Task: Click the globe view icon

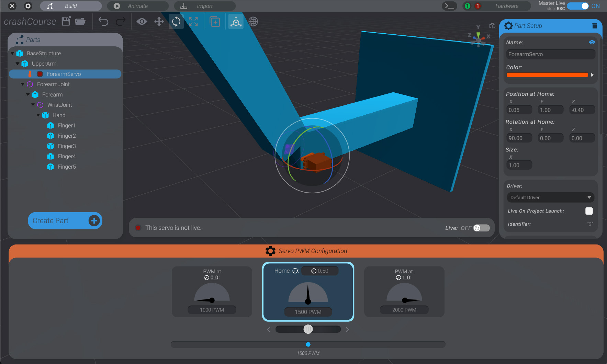Action: point(253,21)
